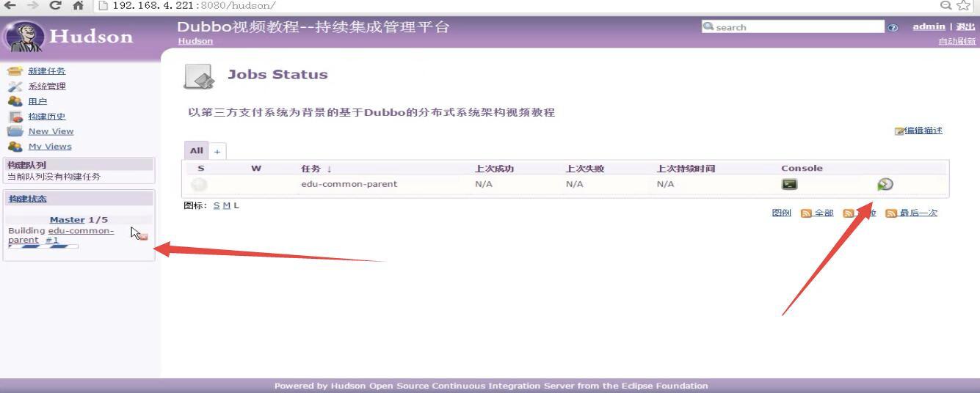Click the browser back arrow
Screen dimensions: 980x393
pyautogui.click(x=10, y=5)
